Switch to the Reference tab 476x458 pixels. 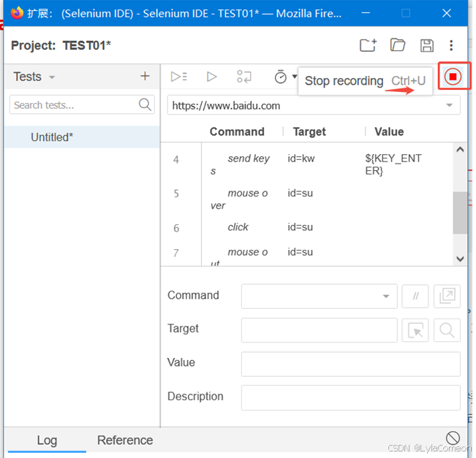(125, 440)
